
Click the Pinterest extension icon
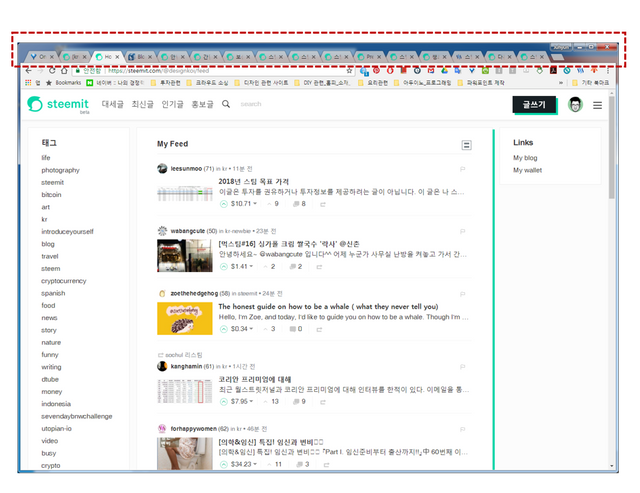click(376, 71)
